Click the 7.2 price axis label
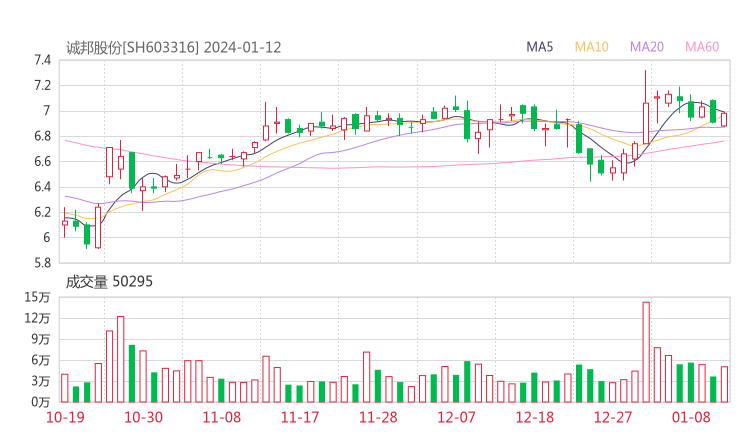Viewport: 740px width, 440px height. [x=42, y=85]
